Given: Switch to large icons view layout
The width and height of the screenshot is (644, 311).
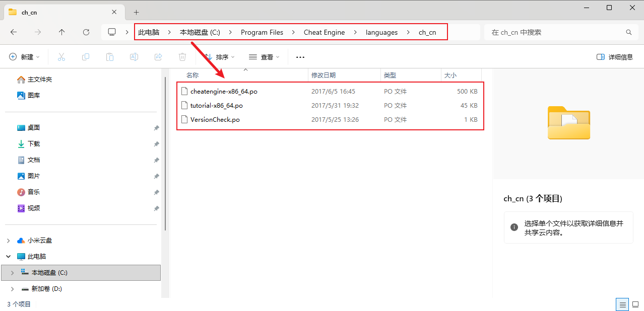Looking at the screenshot, I should click(x=635, y=304).
